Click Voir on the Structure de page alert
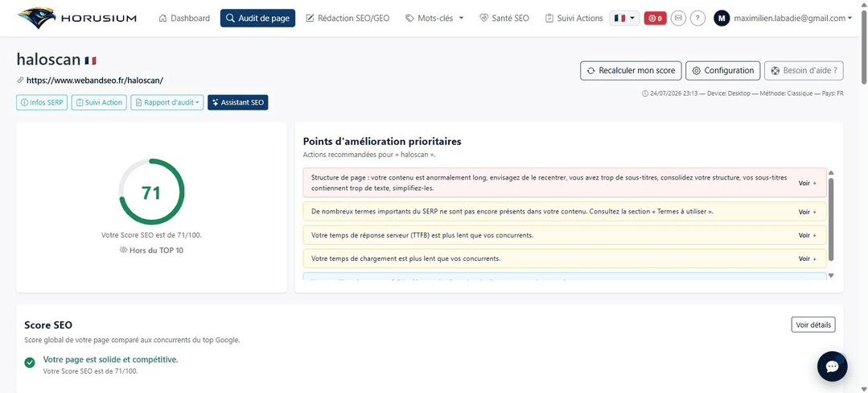Viewport: 868px width, 393px height. pos(807,183)
